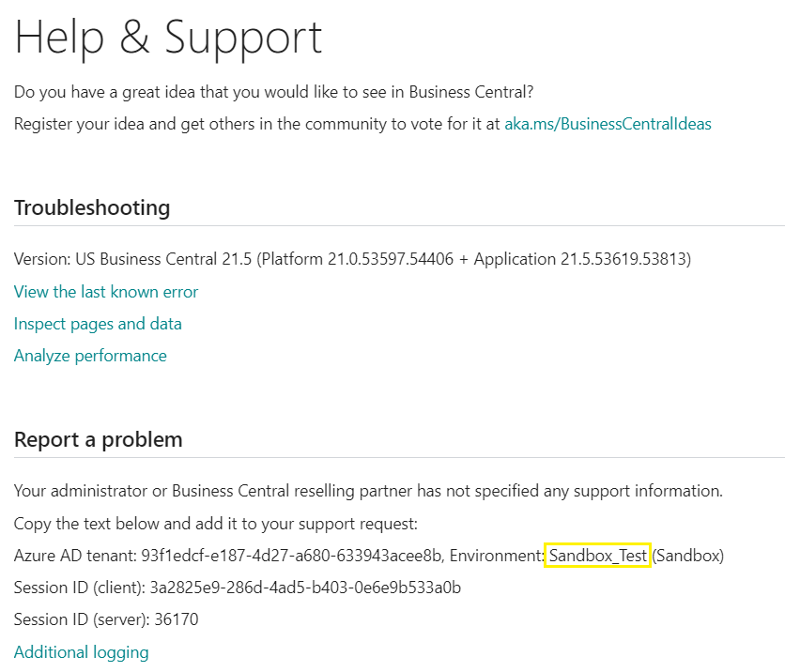Click View the last known error

pyautogui.click(x=105, y=292)
